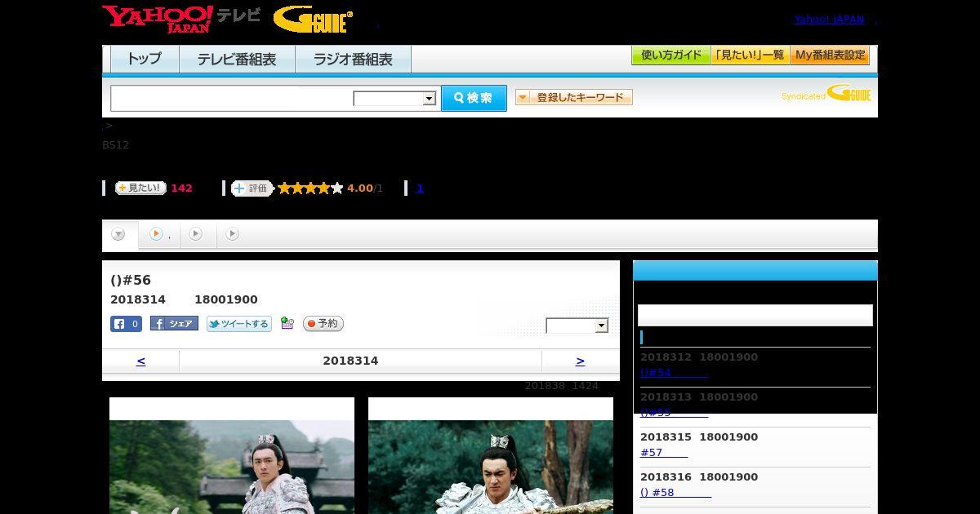Image resolution: width=980 pixels, height=514 pixels.
Task: Select the first down-arrow tab
Action: (119, 234)
